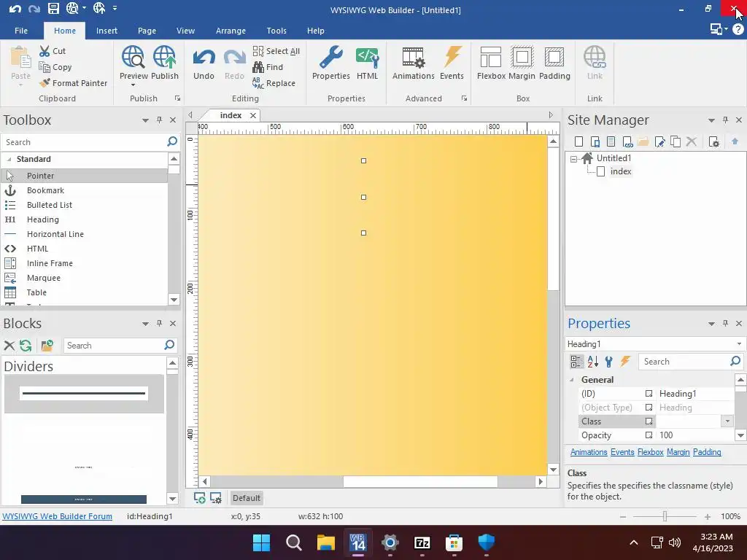The width and height of the screenshot is (747, 560).
Task: Open the HTML editor ribbon button
Action: [x=368, y=63]
